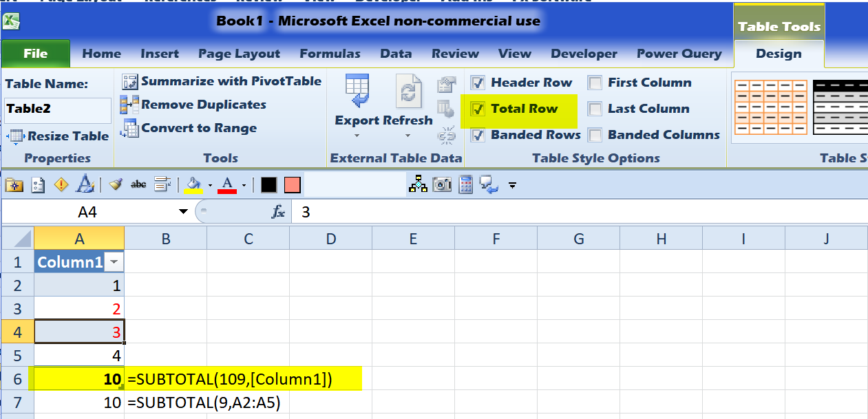This screenshot has width=868, height=419.
Task: Open the Data tab
Action: pos(396,54)
